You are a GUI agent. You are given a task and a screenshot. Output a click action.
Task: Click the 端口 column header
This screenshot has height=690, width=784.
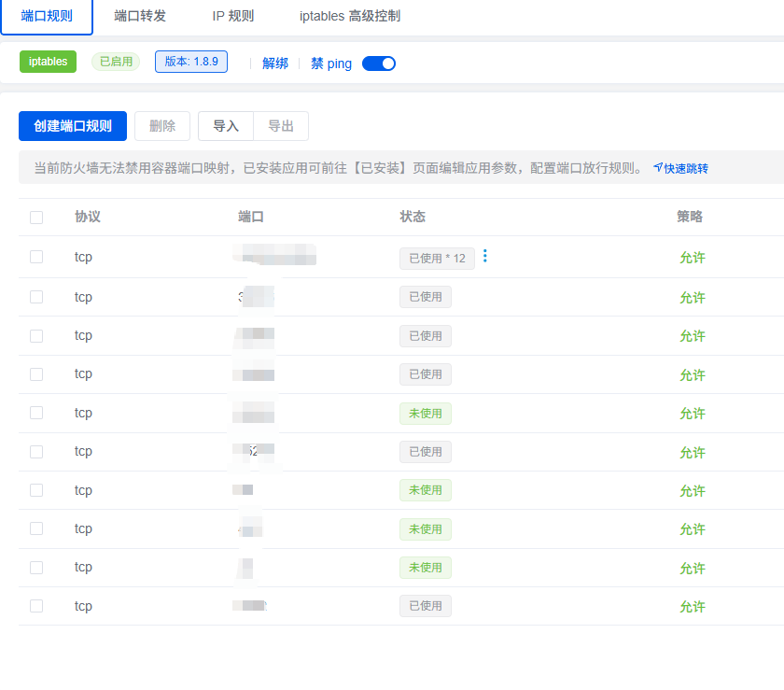[251, 217]
